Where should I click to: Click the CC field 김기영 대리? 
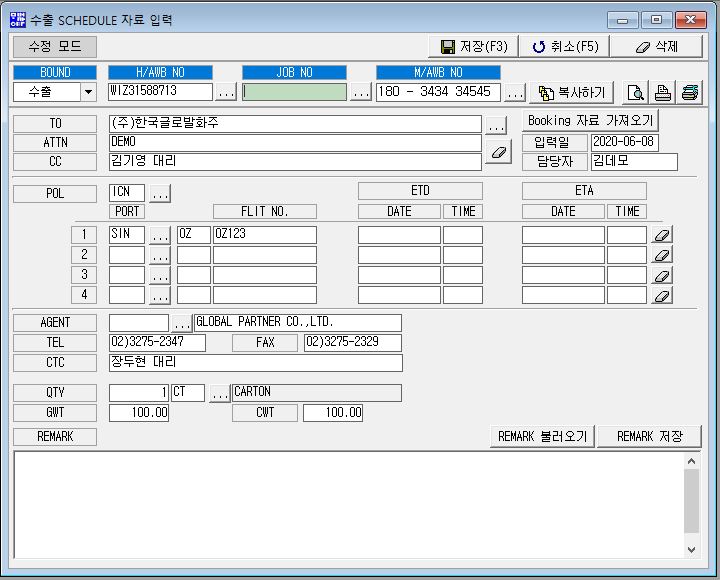tap(295, 162)
